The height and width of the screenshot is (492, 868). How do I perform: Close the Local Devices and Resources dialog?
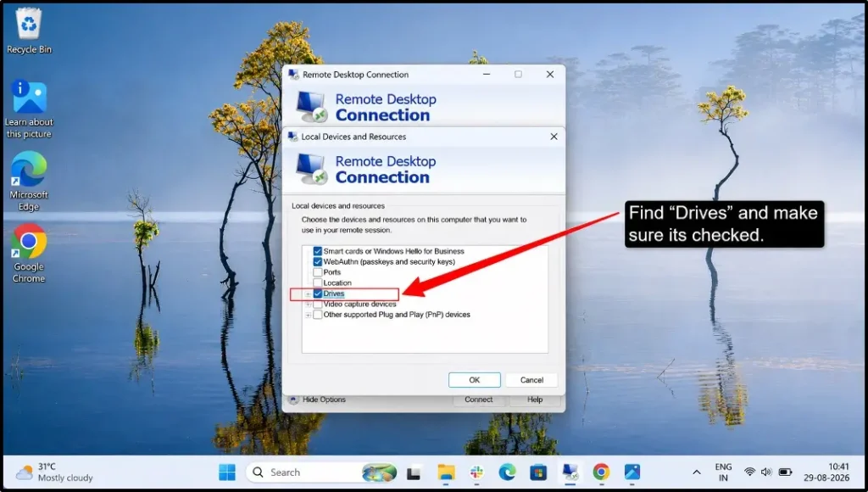coord(554,137)
